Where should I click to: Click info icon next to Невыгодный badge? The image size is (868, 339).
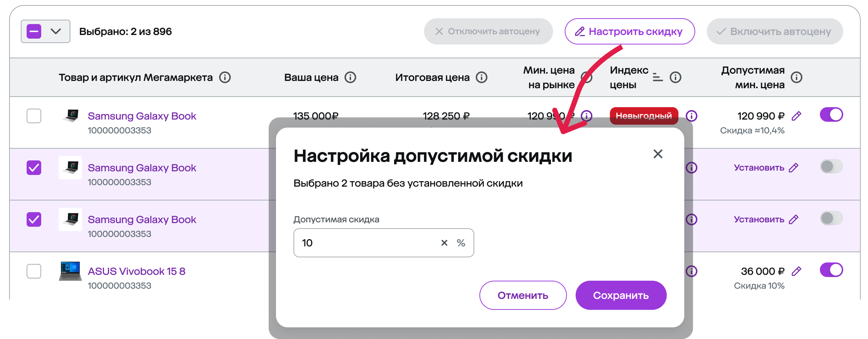coord(692,116)
